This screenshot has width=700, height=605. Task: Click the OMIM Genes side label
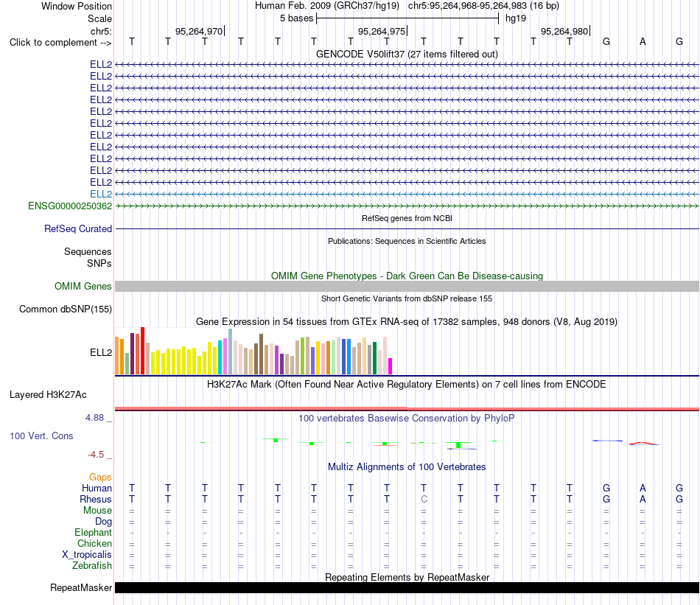[83, 286]
